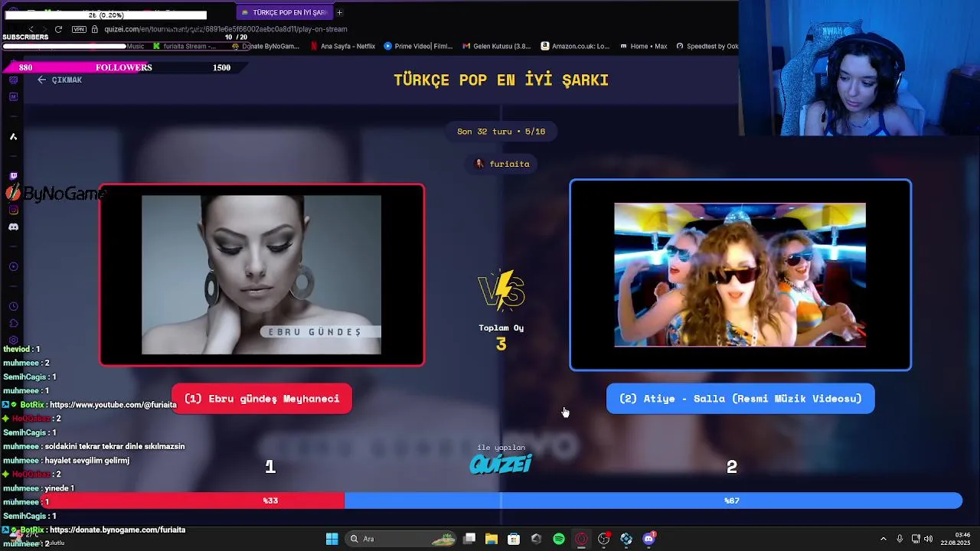Open Aria AI icon in sidebar
This screenshot has height=551, width=980.
13,136
